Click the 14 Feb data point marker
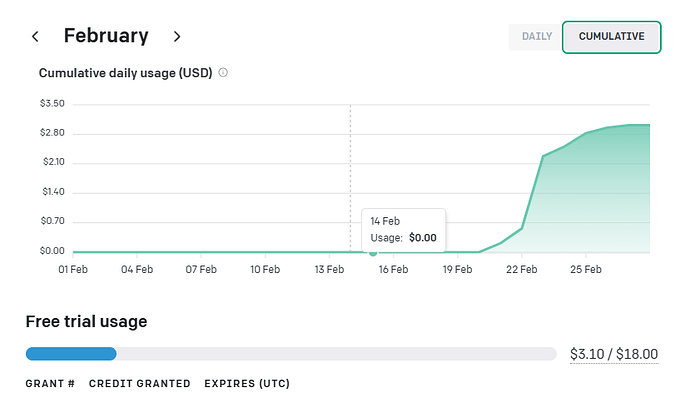 373,253
